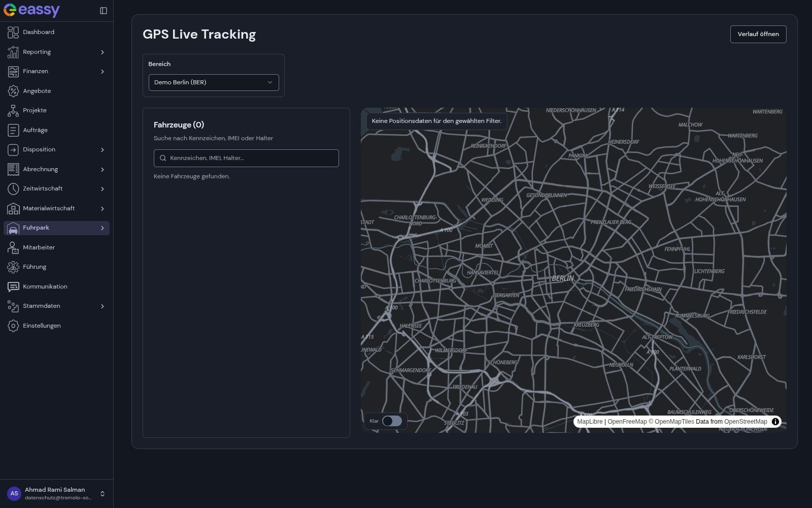Image resolution: width=812 pixels, height=508 pixels.
Task: Click the Fuhrpark car icon
Action: pos(13,228)
